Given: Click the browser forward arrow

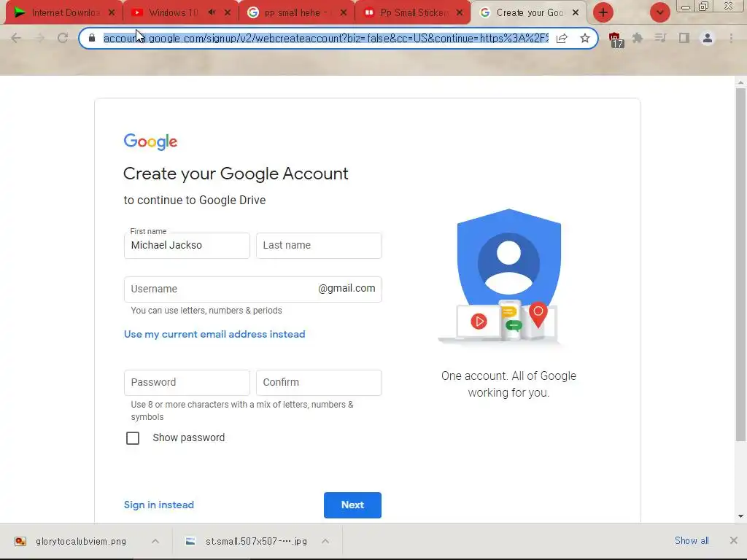Looking at the screenshot, I should [39, 38].
